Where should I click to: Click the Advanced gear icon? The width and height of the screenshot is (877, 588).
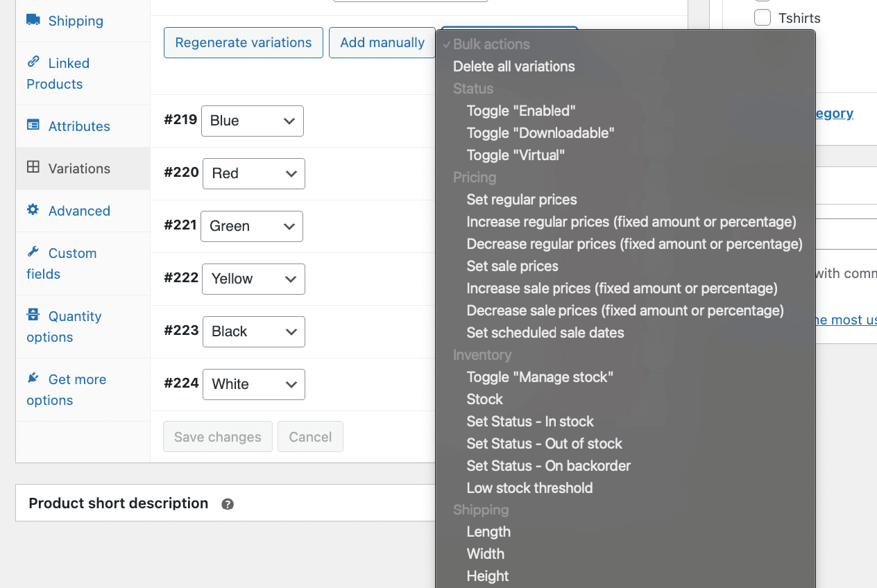[x=33, y=209]
